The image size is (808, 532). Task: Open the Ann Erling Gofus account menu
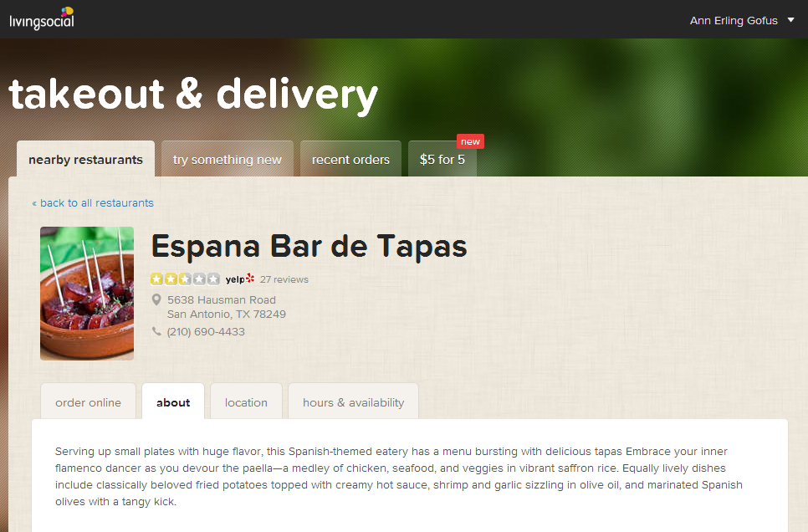tap(733, 21)
